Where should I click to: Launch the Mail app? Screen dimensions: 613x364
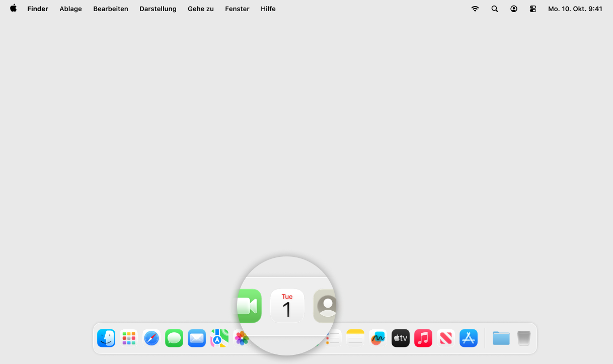point(197,338)
